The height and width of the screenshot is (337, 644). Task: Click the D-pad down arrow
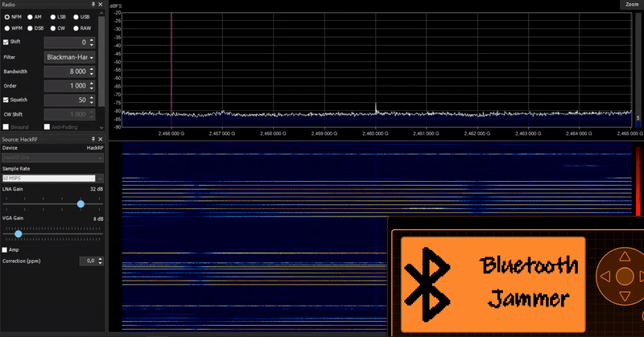tap(625, 295)
